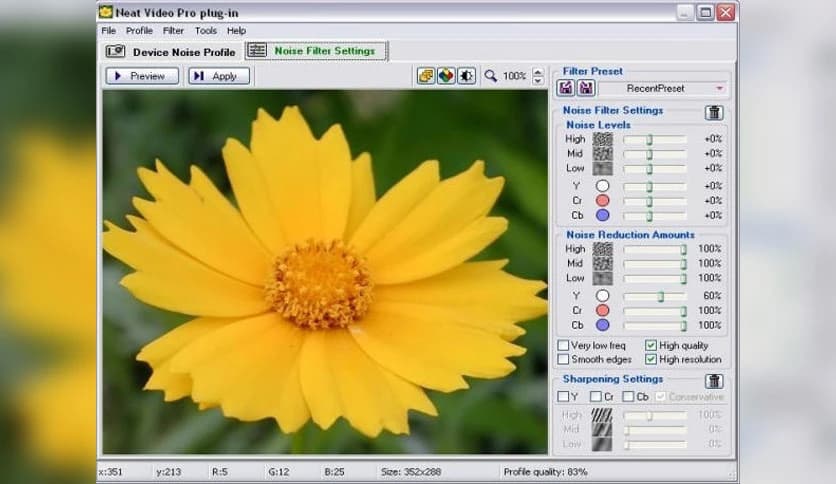The width and height of the screenshot is (836, 484).
Task: Click the Noise Levels Y channel circle
Action: pos(602,186)
